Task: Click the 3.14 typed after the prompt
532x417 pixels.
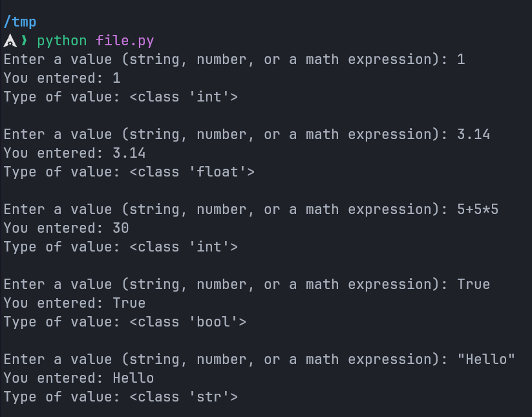Action: click(473, 134)
